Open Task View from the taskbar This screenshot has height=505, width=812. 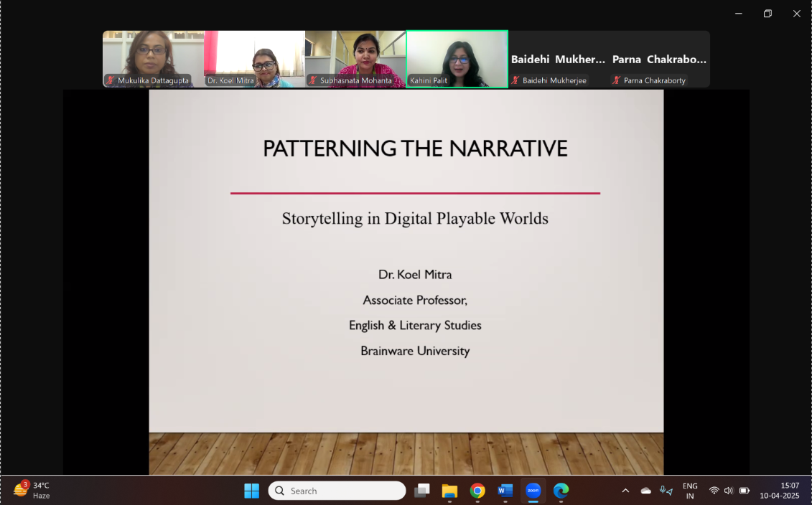[422, 491]
